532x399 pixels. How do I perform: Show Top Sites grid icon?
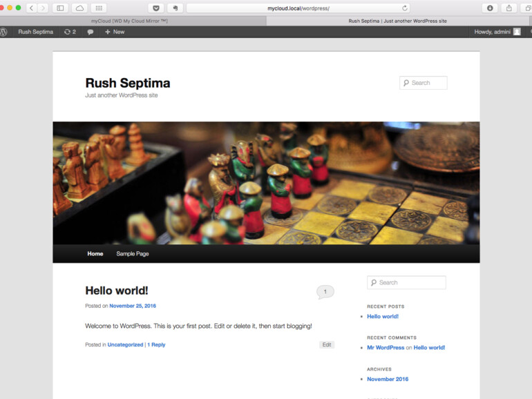tap(99, 8)
